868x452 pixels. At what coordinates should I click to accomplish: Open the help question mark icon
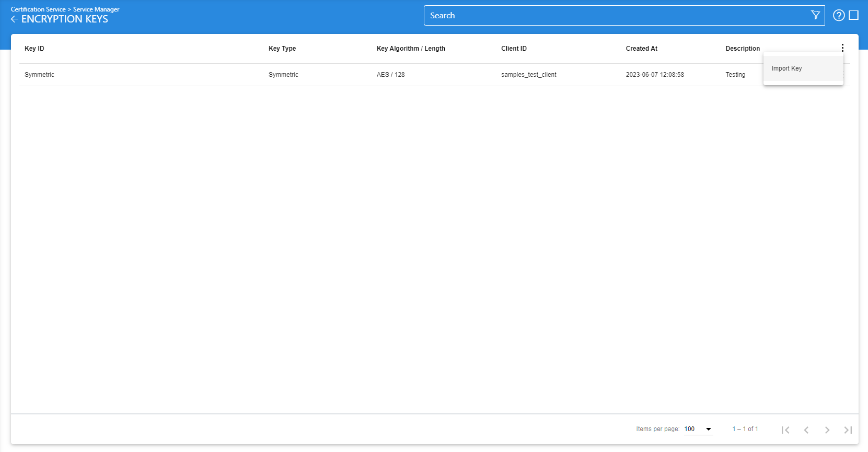[x=838, y=15]
